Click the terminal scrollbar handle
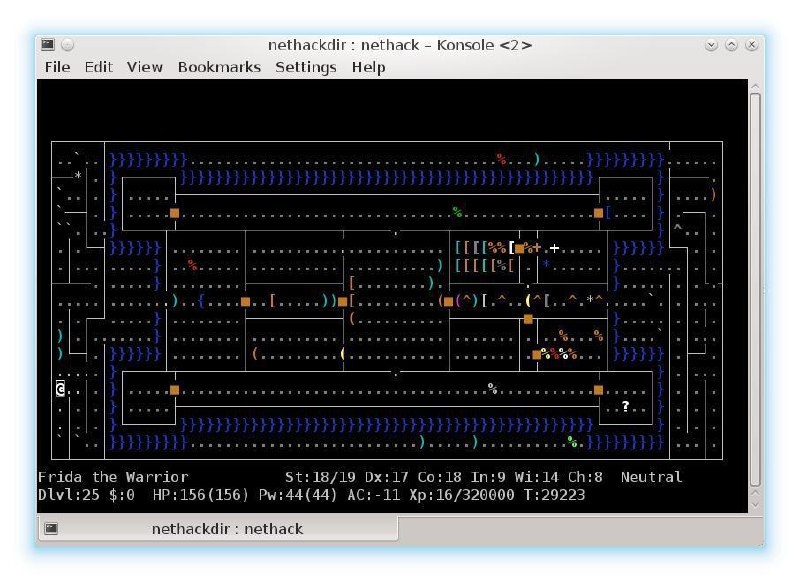Viewport: 800px width, 582px height. click(x=756, y=289)
